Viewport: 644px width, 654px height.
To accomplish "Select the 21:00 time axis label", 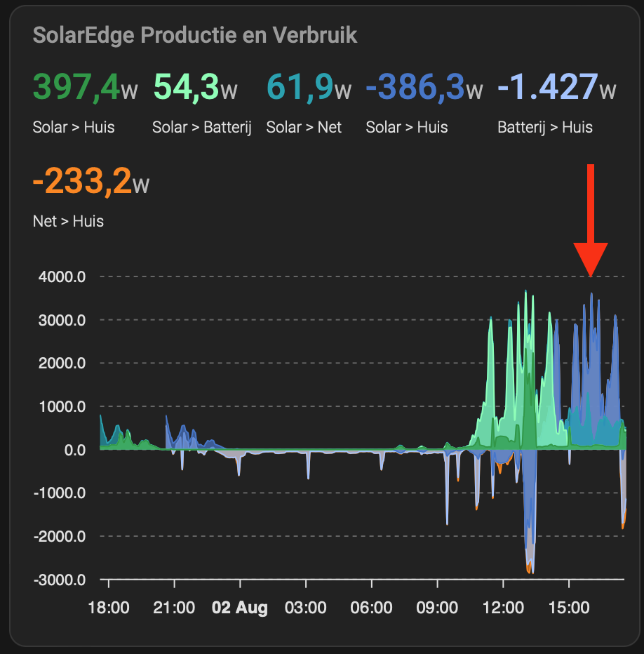I will (x=174, y=608).
